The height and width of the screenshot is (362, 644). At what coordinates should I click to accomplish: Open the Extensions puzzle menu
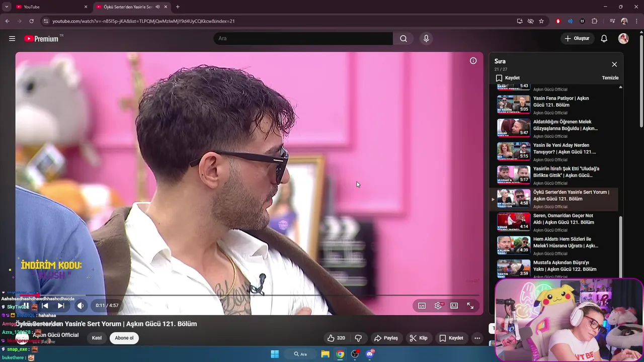point(594,21)
